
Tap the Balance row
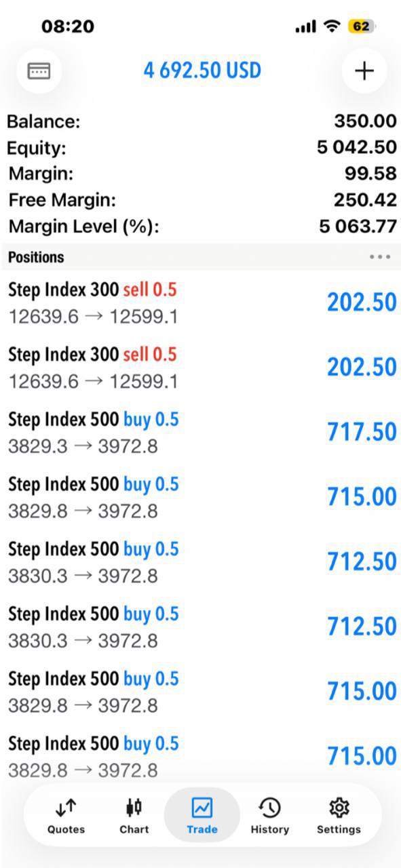[x=202, y=121]
